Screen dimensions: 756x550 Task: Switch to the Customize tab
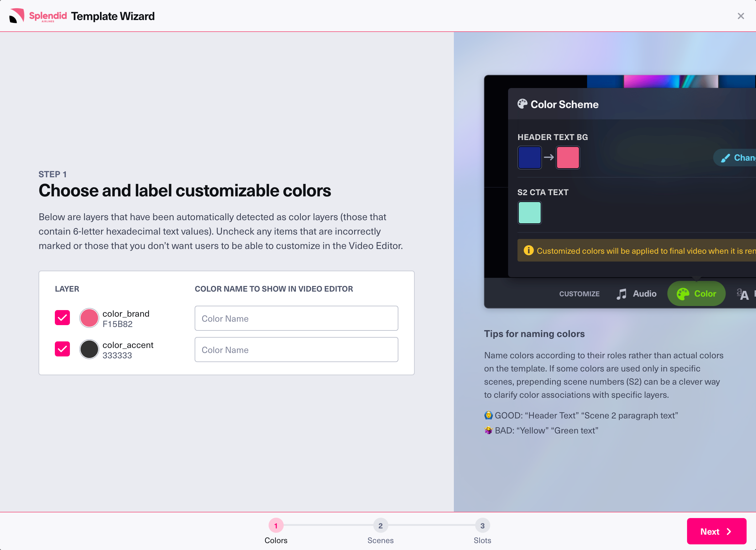[x=579, y=293]
